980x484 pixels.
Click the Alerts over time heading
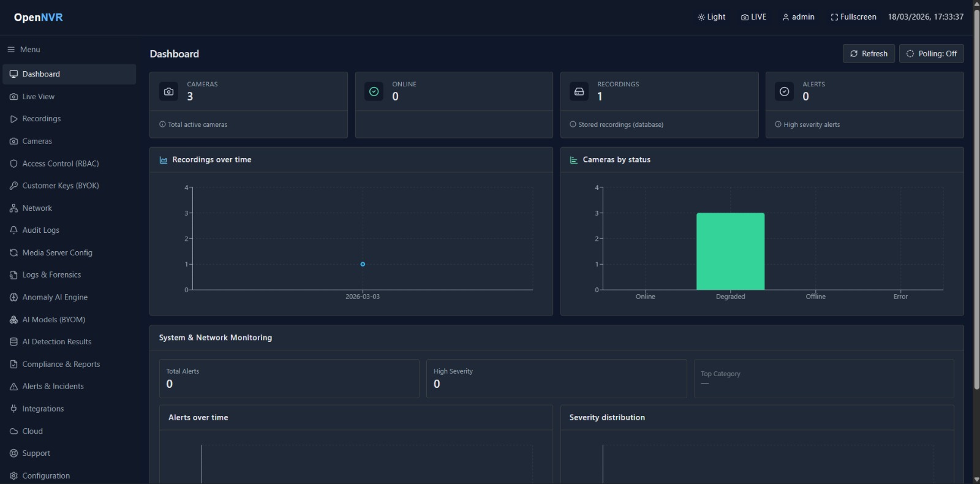coord(198,418)
